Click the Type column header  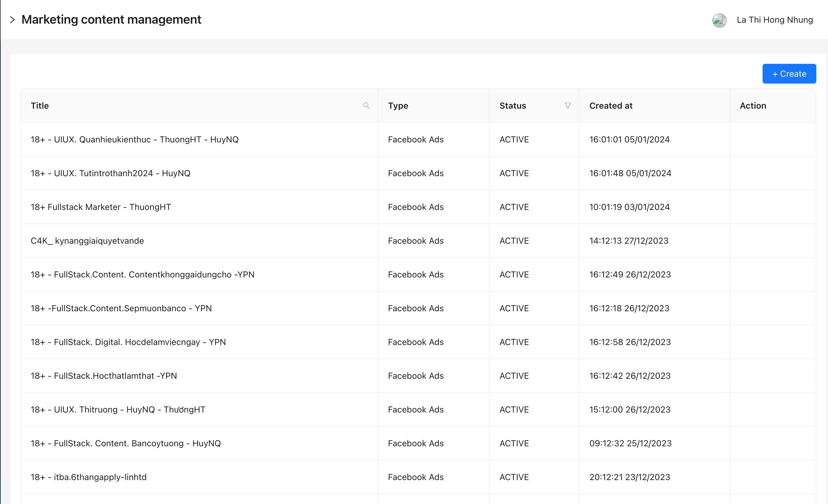point(398,106)
